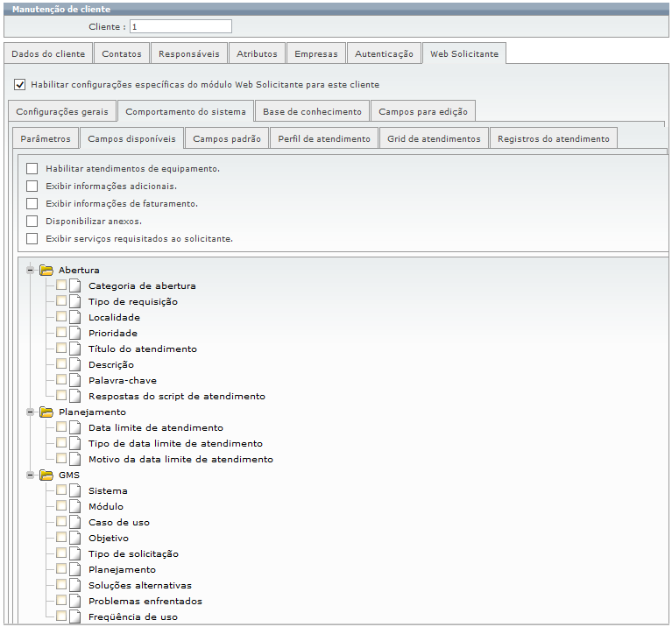This screenshot has height=627, width=672.
Task: Collapse the Abertura tree node
Action: [x=31, y=270]
